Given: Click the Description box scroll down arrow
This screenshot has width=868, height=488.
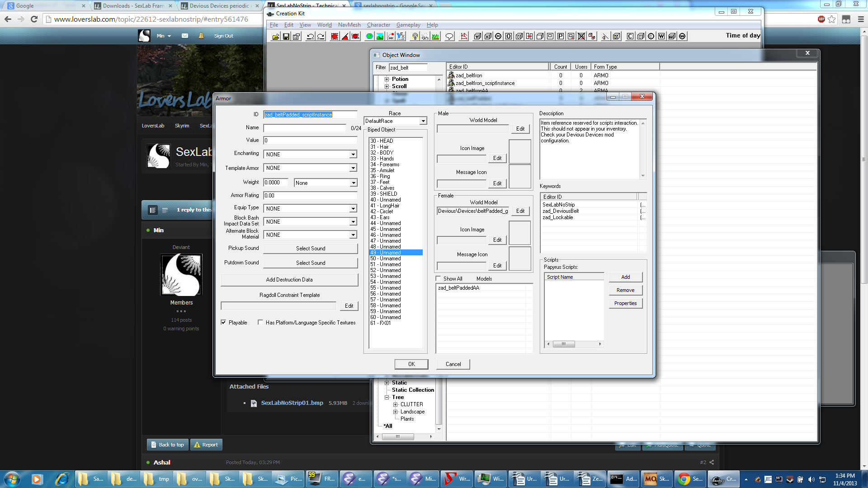Looking at the screenshot, I should coord(643,176).
